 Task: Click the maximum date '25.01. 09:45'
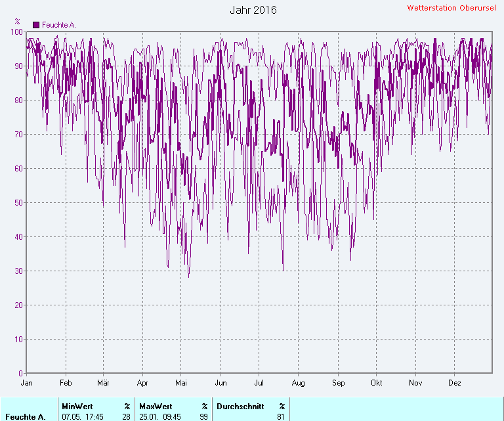tap(160, 417)
